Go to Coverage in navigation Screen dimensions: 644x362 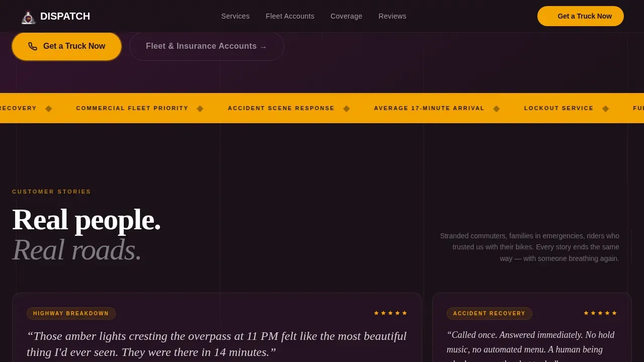[x=346, y=16]
